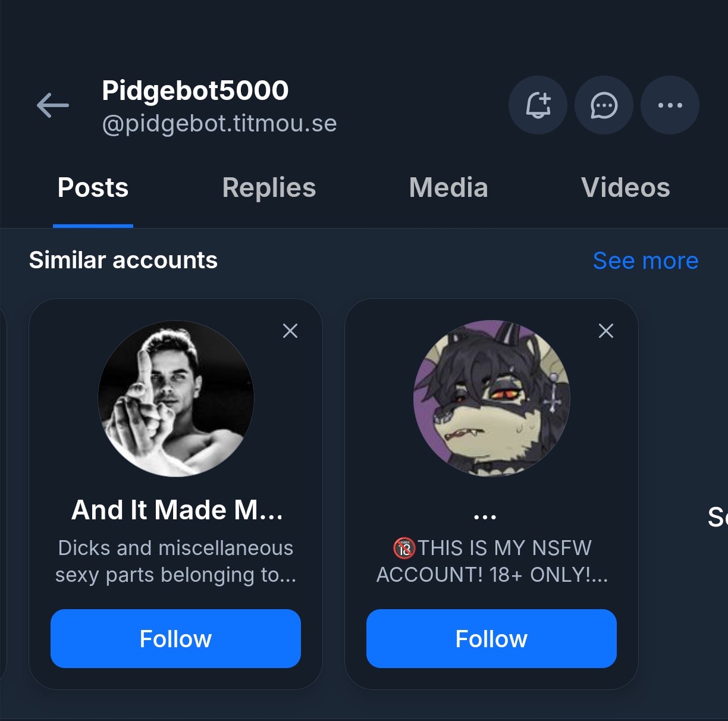
Task: Switch to the Replies tab
Action: point(269,188)
